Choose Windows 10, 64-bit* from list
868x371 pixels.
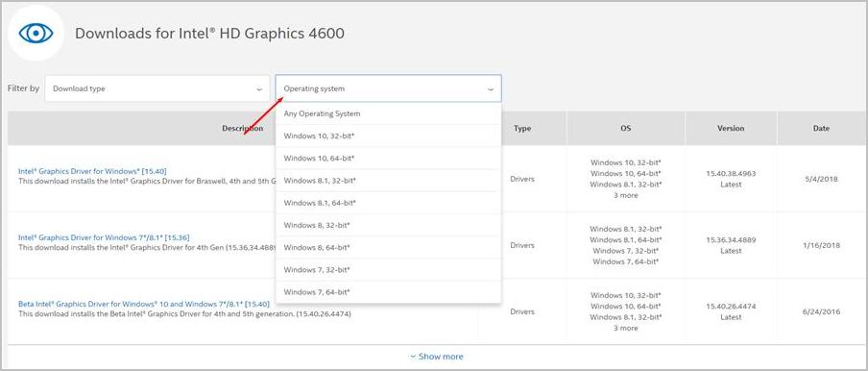(389, 158)
